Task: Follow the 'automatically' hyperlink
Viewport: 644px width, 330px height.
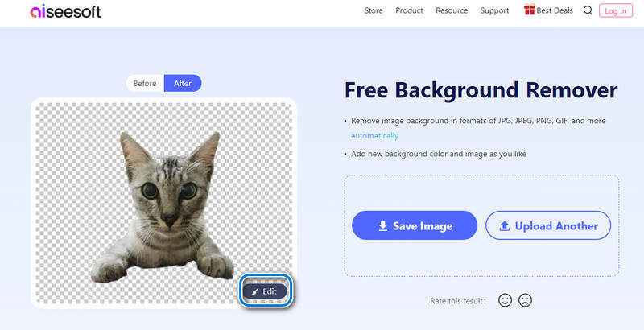Action: (374, 136)
